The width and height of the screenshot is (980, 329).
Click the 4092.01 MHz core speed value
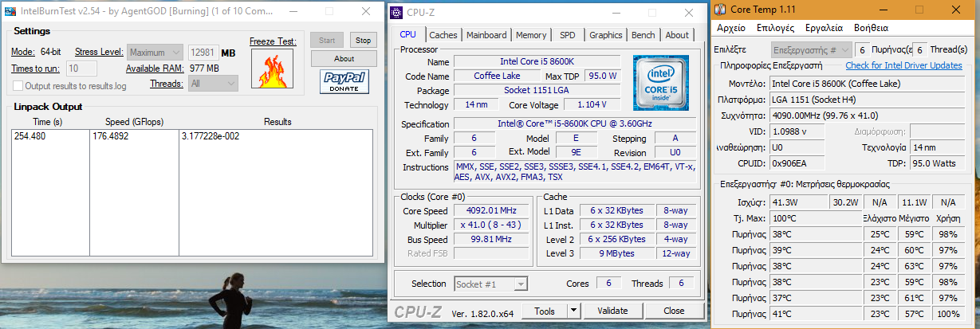point(490,211)
